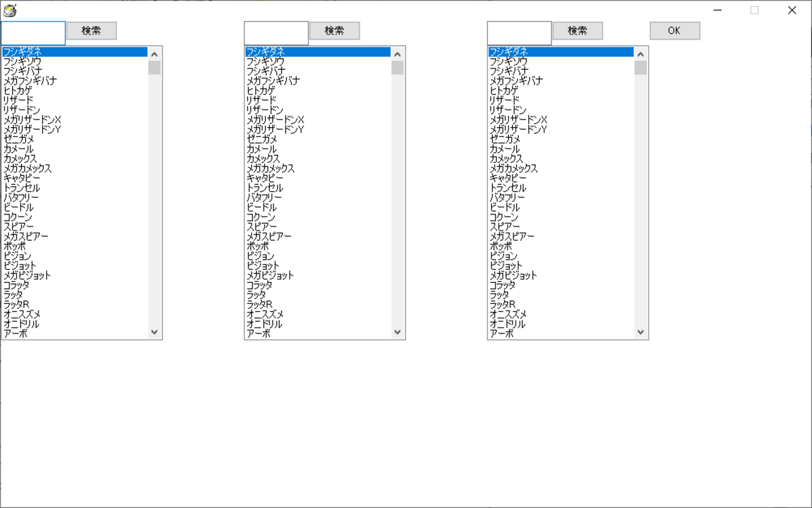
Task: Select フシギバナ in the middle list
Action: 317,71
